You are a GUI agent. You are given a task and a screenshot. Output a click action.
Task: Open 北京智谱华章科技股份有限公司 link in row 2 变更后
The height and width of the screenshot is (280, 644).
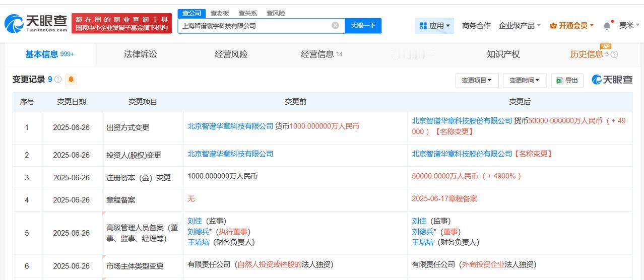462,154
